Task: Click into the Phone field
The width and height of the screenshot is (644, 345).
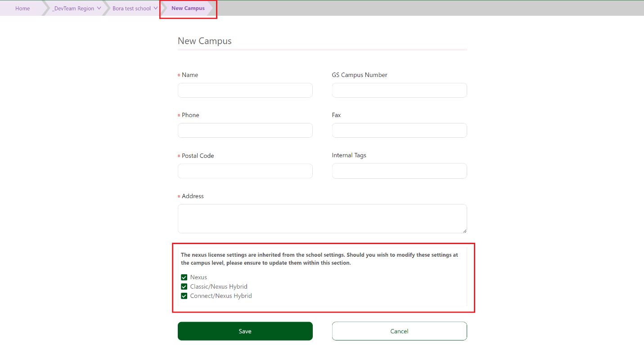Action: (245, 130)
